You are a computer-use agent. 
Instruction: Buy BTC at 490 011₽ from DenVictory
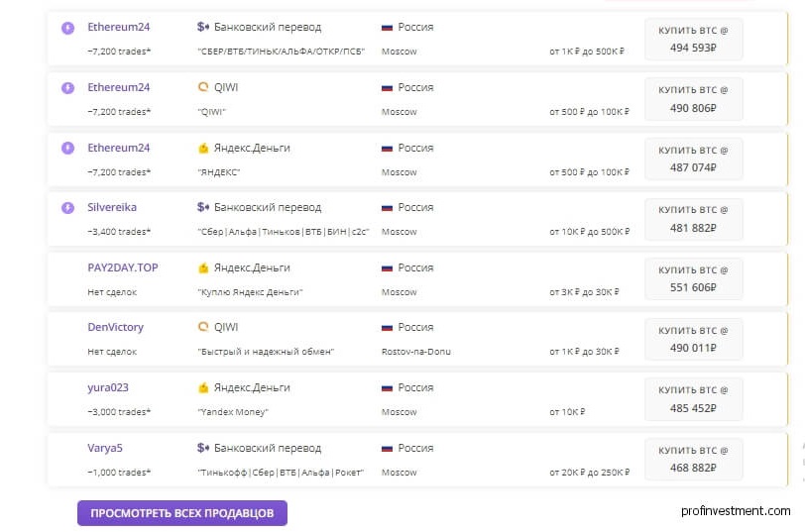pyautogui.click(x=693, y=339)
